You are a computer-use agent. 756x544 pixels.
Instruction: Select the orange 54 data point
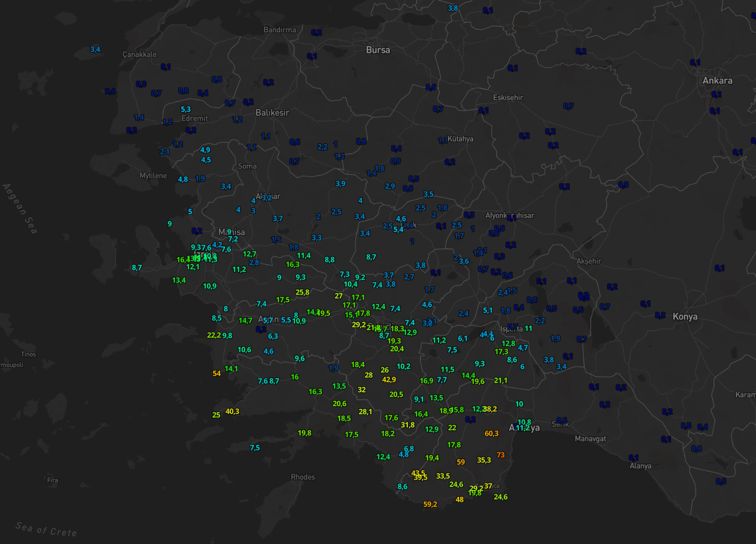[216, 374]
